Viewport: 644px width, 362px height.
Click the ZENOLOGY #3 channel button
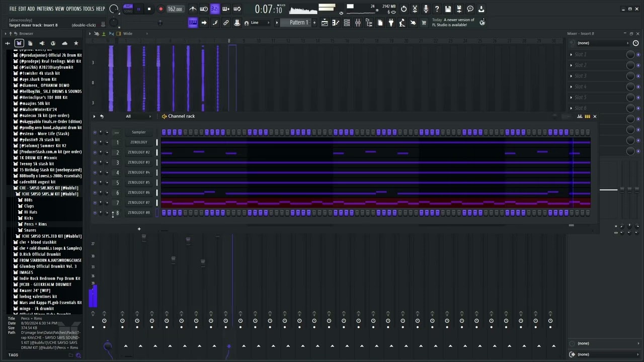[x=139, y=162]
